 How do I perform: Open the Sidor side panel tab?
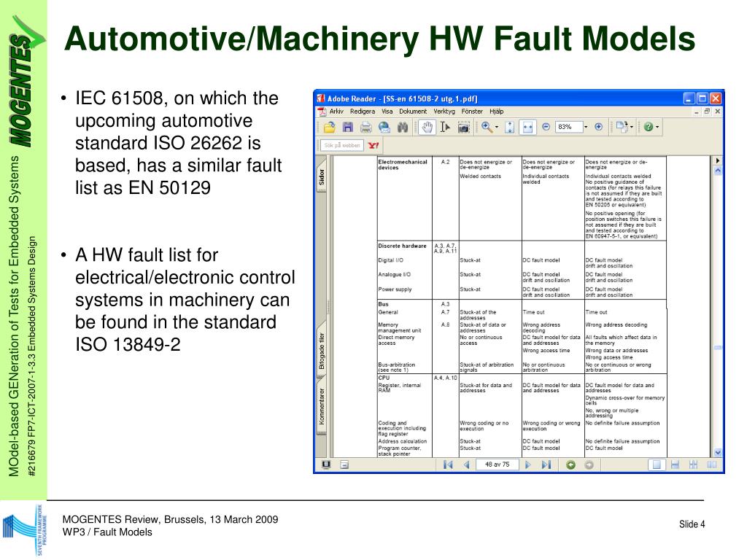[x=322, y=176]
